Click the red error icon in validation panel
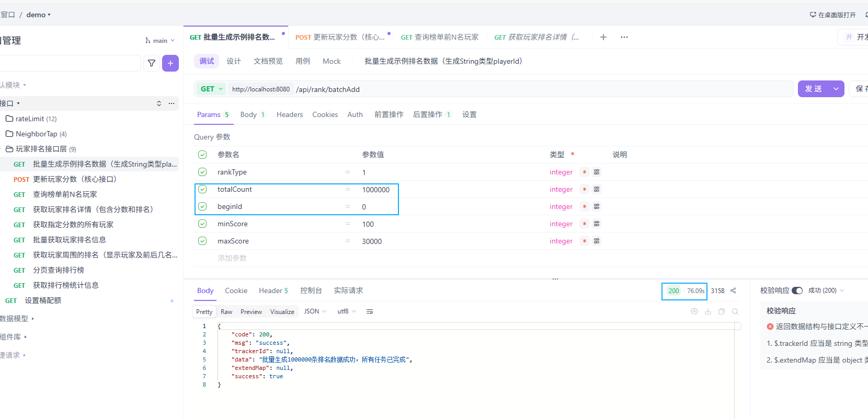 click(770, 327)
